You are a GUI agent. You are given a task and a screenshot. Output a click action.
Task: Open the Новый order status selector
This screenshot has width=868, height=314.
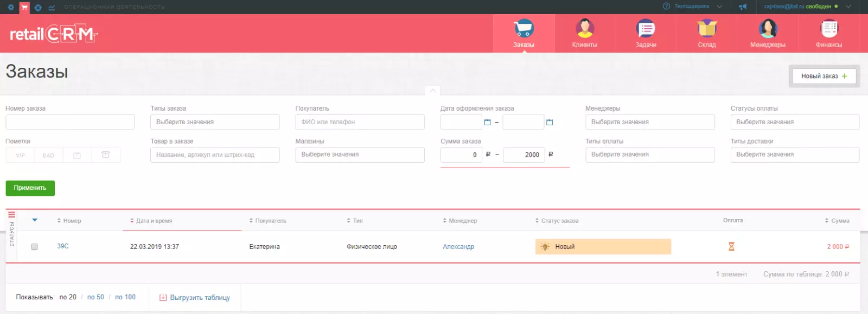click(603, 247)
